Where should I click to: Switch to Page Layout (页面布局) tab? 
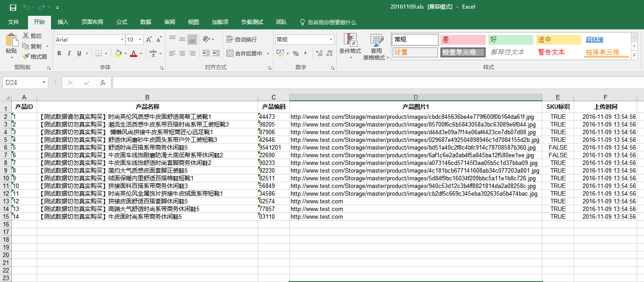92,22
